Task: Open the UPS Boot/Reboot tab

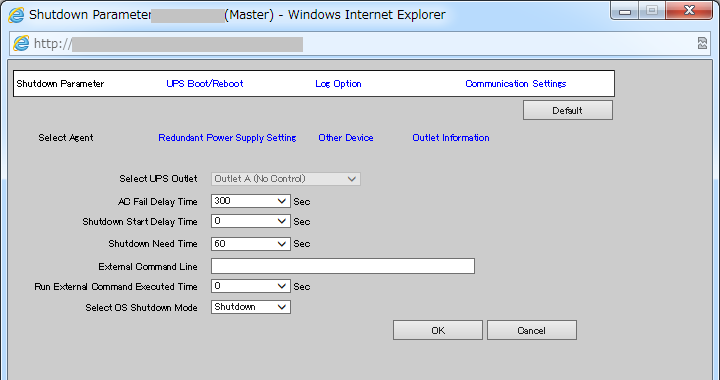Action: (205, 84)
